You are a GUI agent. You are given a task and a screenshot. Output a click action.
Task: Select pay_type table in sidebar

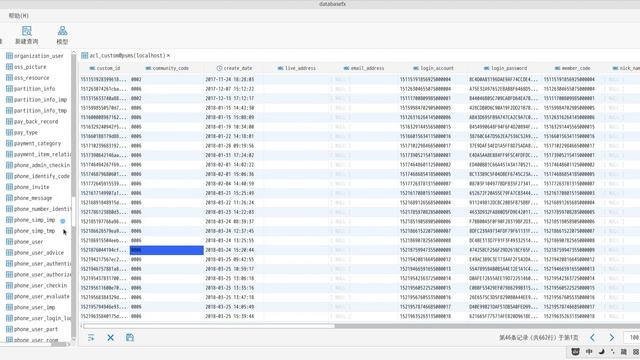pyautogui.click(x=26, y=133)
